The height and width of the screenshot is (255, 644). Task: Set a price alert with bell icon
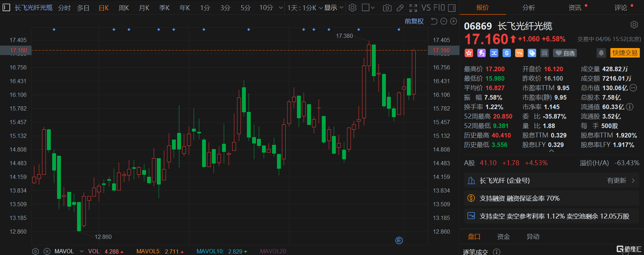pyautogui.click(x=601, y=53)
